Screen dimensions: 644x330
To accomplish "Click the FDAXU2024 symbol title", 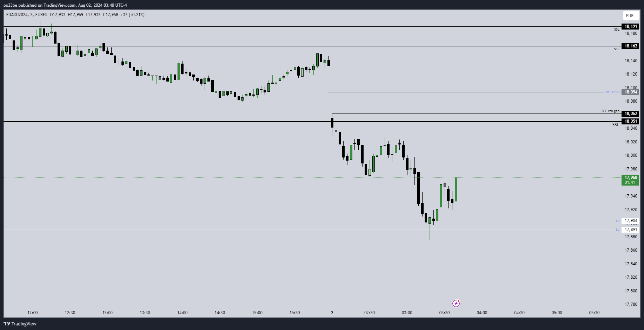I will pyautogui.click(x=17, y=15).
